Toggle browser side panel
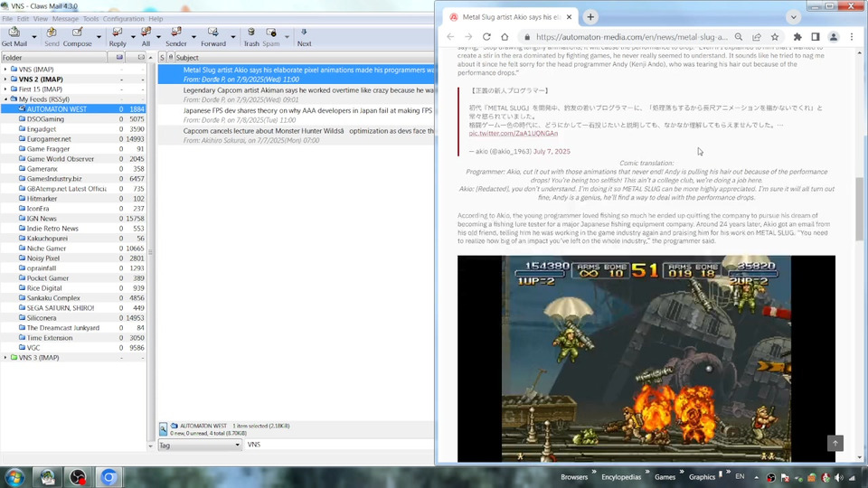The width and height of the screenshot is (868, 488). (816, 37)
